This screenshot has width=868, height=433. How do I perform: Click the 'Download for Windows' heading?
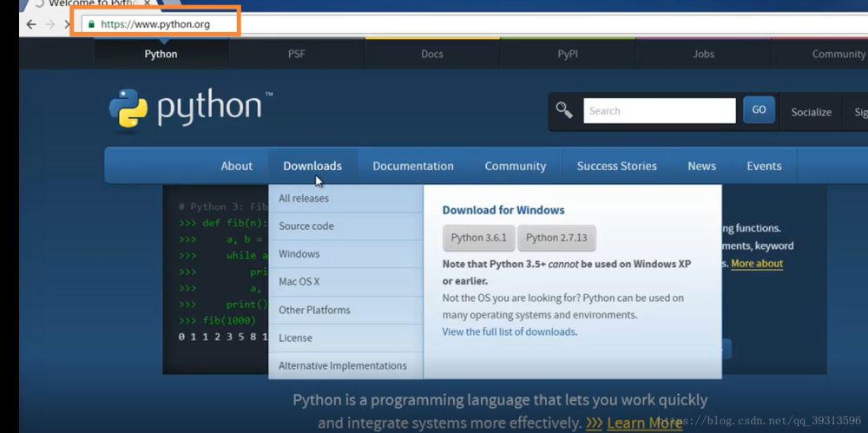click(x=503, y=210)
